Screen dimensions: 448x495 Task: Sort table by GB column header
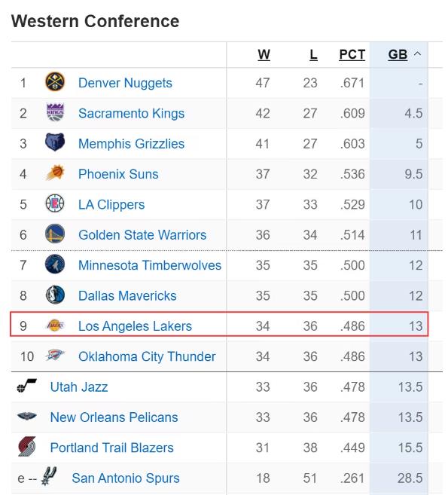click(398, 54)
